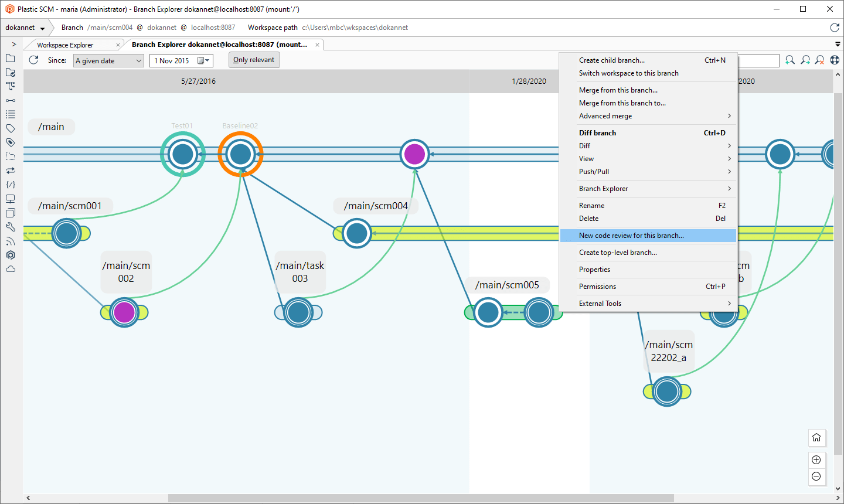Open the date picker beside 1 Nov 2015
Image resolution: width=844 pixels, height=504 pixels.
[202, 60]
